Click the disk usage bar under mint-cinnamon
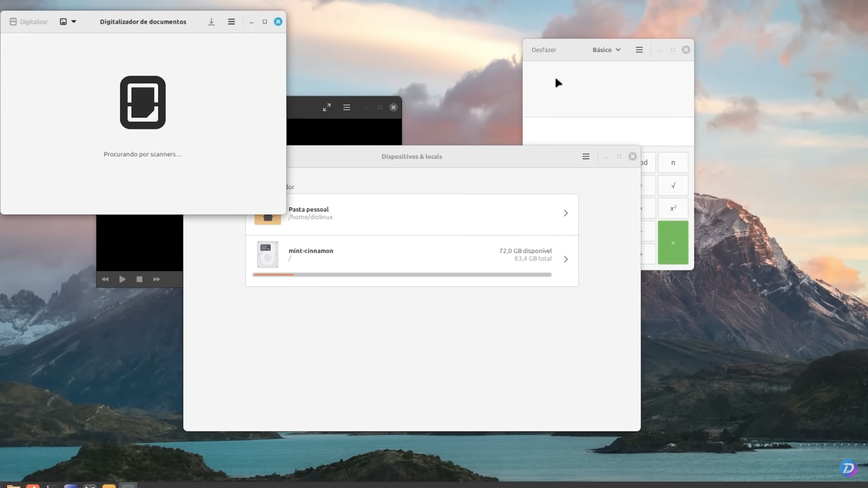Viewport: 868px width, 488px height. coord(402,274)
